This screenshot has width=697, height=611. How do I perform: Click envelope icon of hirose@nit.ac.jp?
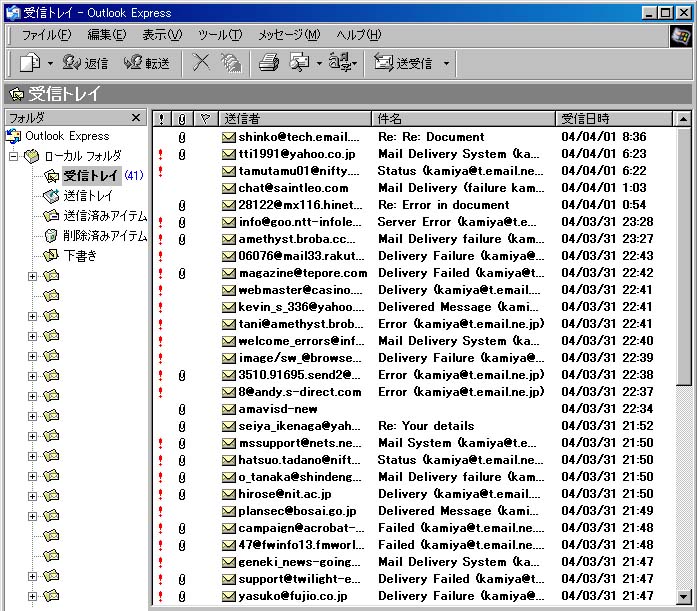(228, 494)
